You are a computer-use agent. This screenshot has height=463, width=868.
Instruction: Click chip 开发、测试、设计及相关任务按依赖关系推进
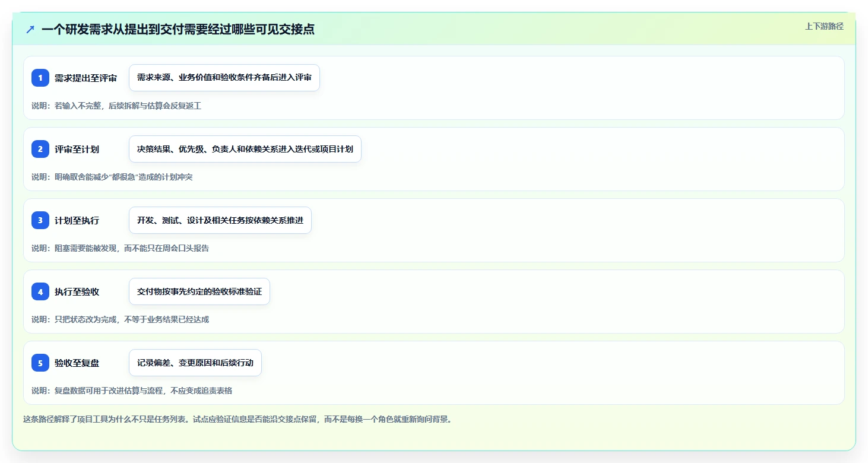(220, 220)
